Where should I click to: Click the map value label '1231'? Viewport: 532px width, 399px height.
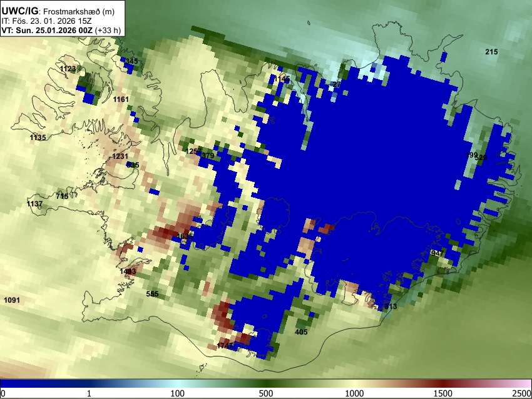tap(120, 156)
